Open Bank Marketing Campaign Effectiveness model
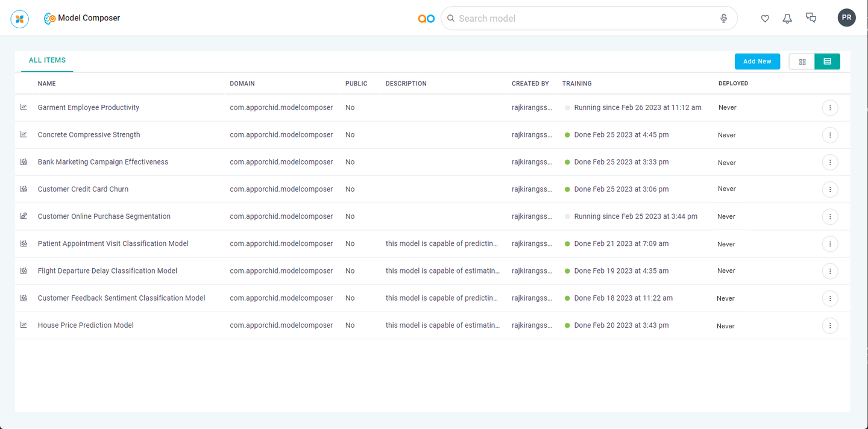This screenshot has width=868, height=429. [102, 162]
